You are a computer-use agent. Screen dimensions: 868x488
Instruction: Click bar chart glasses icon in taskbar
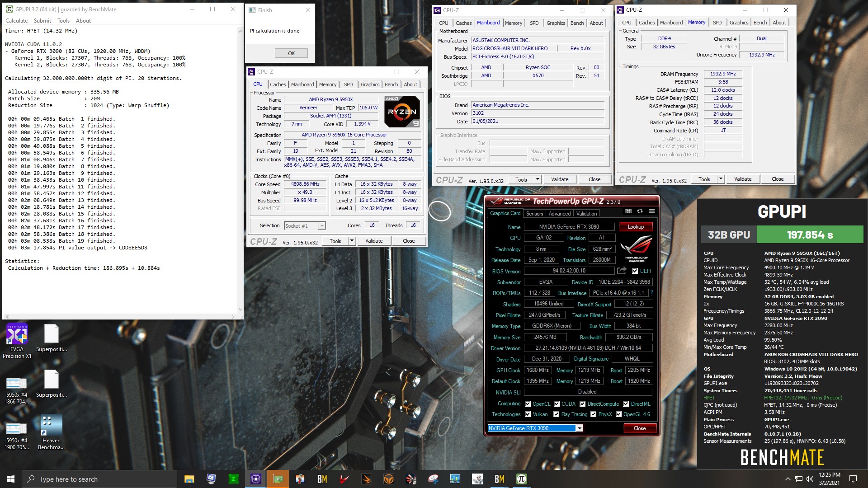coord(455,479)
